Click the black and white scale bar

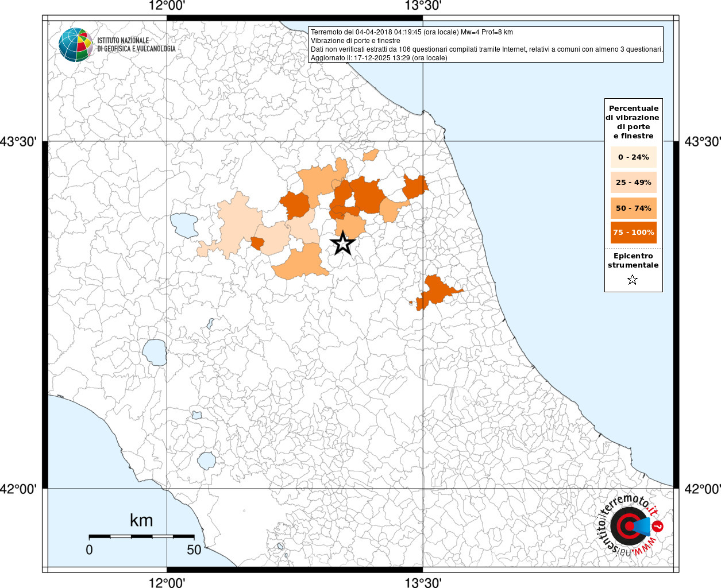coord(141,536)
